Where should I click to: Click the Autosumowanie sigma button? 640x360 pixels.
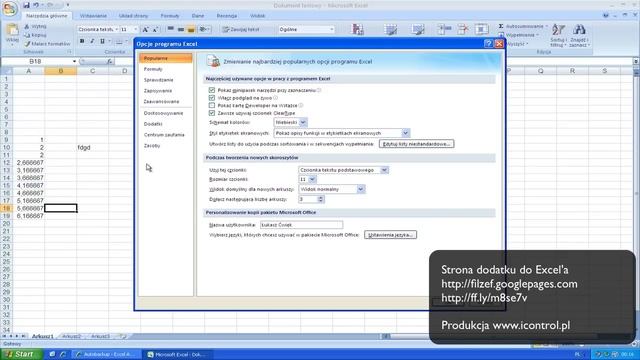click(523, 26)
